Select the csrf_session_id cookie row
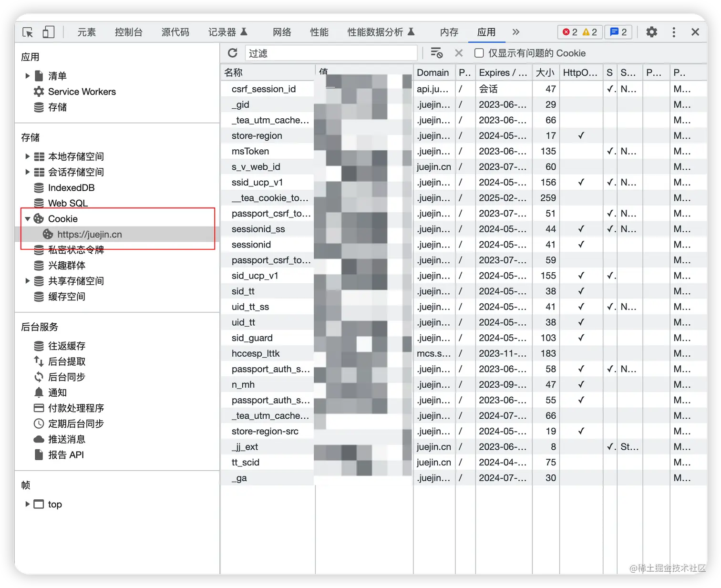 463,89
